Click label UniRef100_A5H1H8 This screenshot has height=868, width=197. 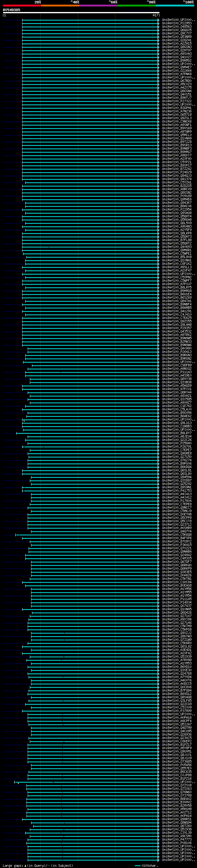click(177, 809)
